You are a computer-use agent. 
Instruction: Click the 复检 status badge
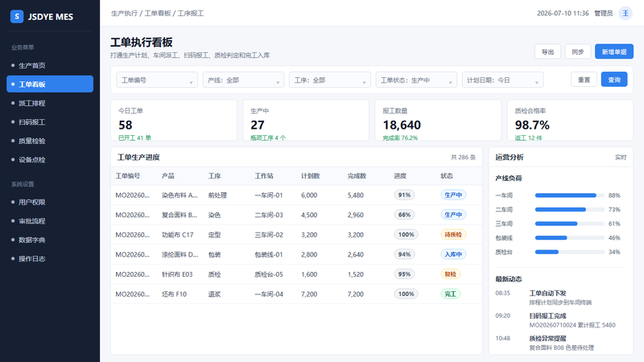coord(450,274)
